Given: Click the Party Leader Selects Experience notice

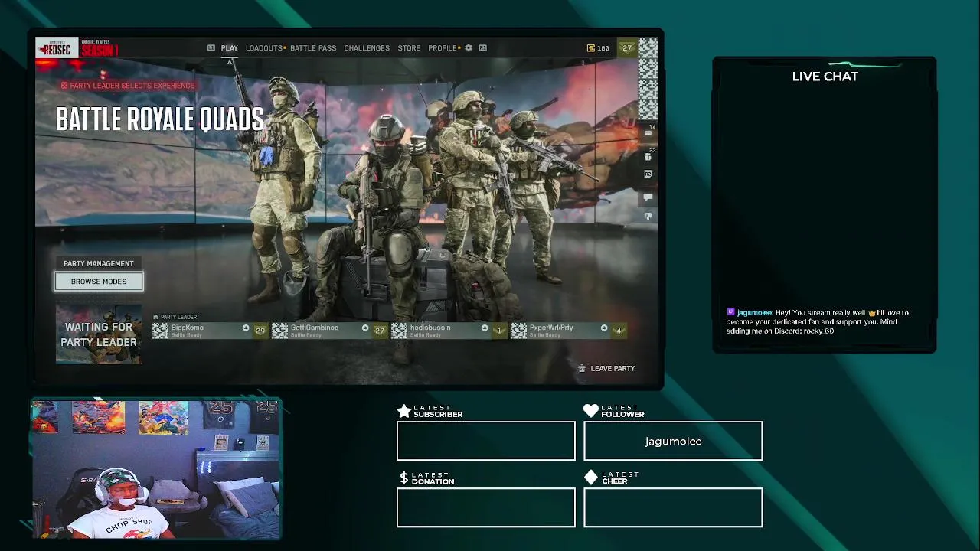Looking at the screenshot, I should click(x=127, y=86).
